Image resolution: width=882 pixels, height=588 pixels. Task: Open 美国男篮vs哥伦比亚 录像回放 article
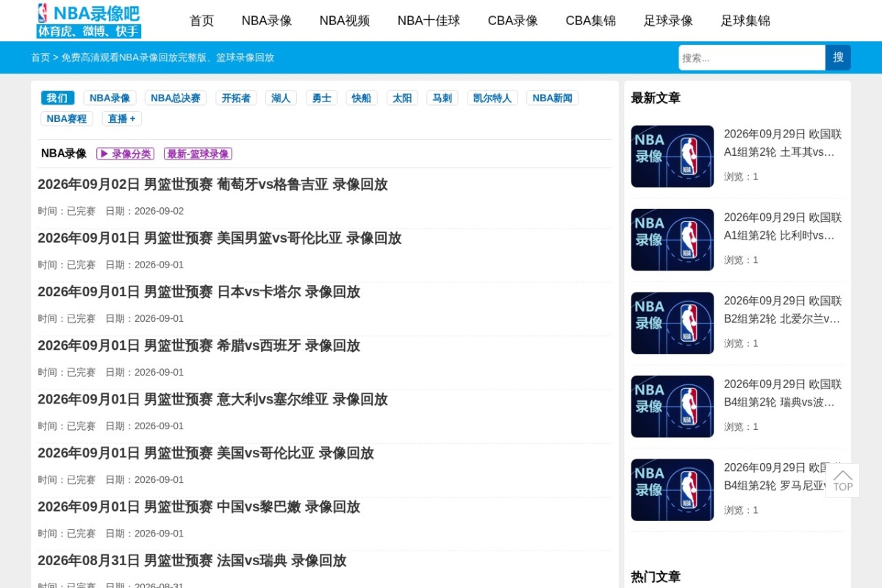coord(220,238)
